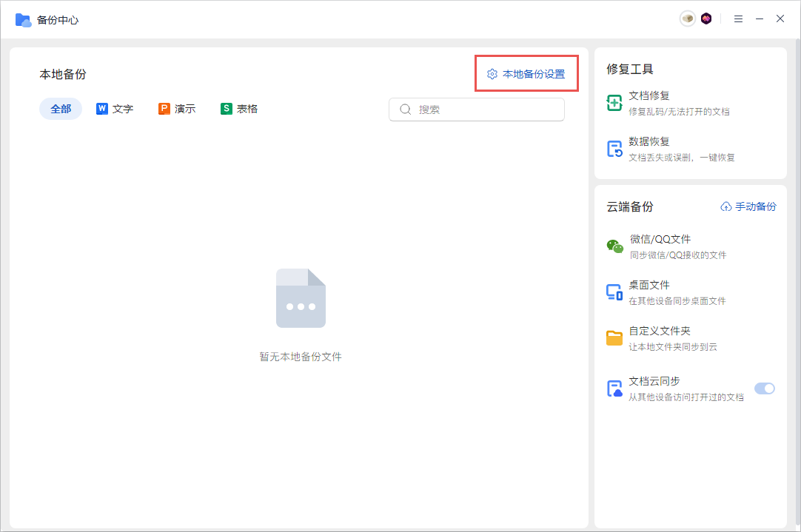Click the user avatar in title bar
The height and width of the screenshot is (532, 801).
(688, 19)
